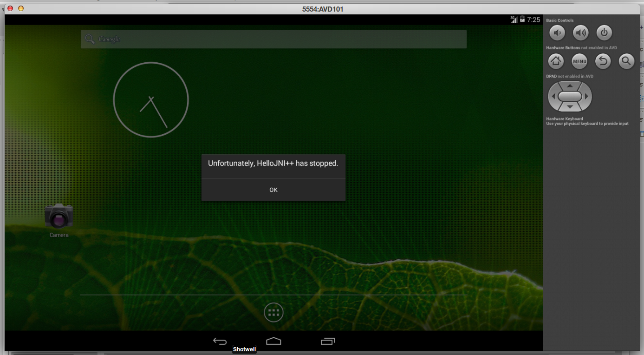
Task: Tap the magnifier icon in Google bar
Action: point(90,39)
